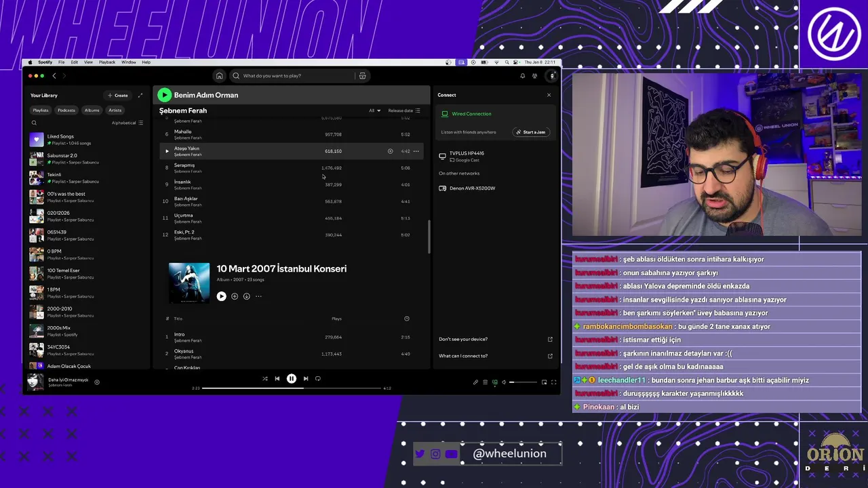Open Don't see your device external link
Screen dimensions: 868x488
(x=550, y=340)
